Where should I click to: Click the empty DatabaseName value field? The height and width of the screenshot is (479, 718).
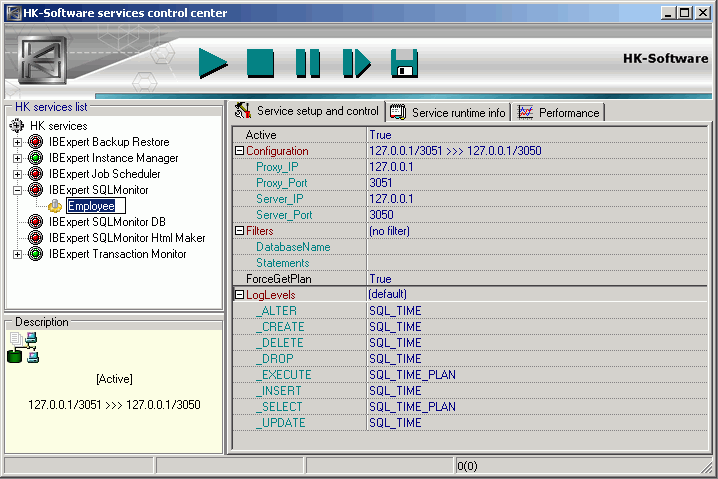pos(537,247)
